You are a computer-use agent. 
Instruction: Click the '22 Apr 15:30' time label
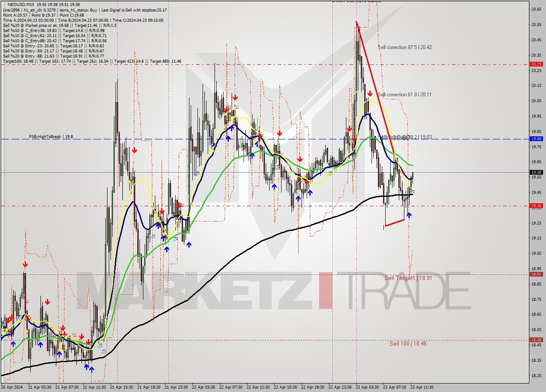[x=285, y=387]
